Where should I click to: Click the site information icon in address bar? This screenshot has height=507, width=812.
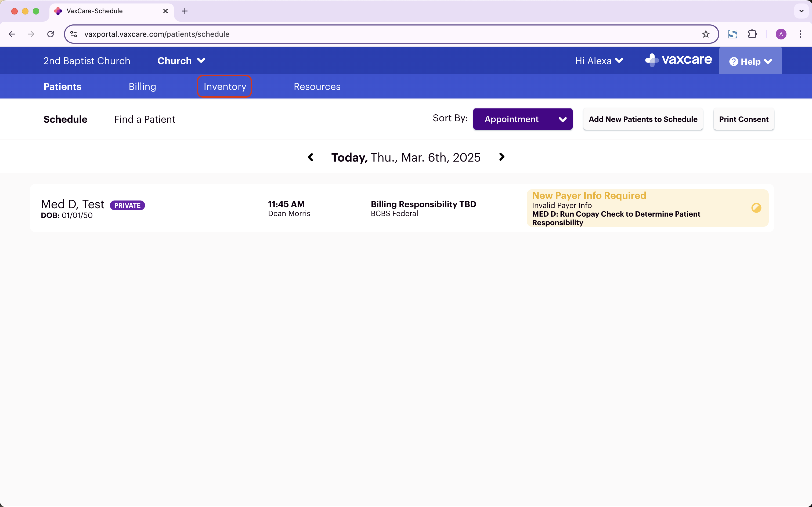(x=74, y=34)
